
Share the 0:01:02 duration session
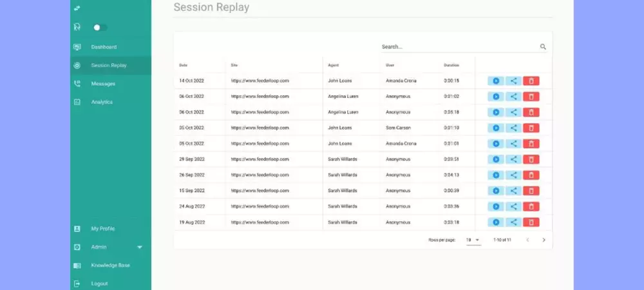coord(513,97)
